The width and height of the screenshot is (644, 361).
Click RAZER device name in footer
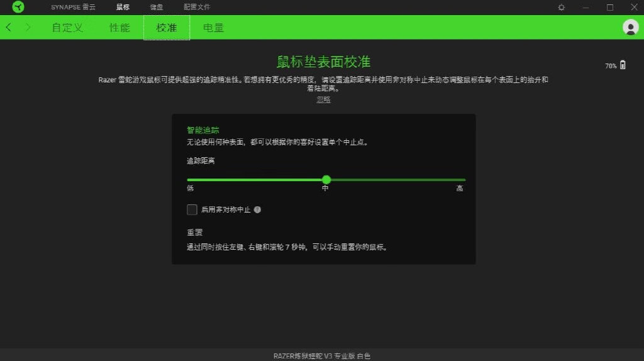point(322,356)
